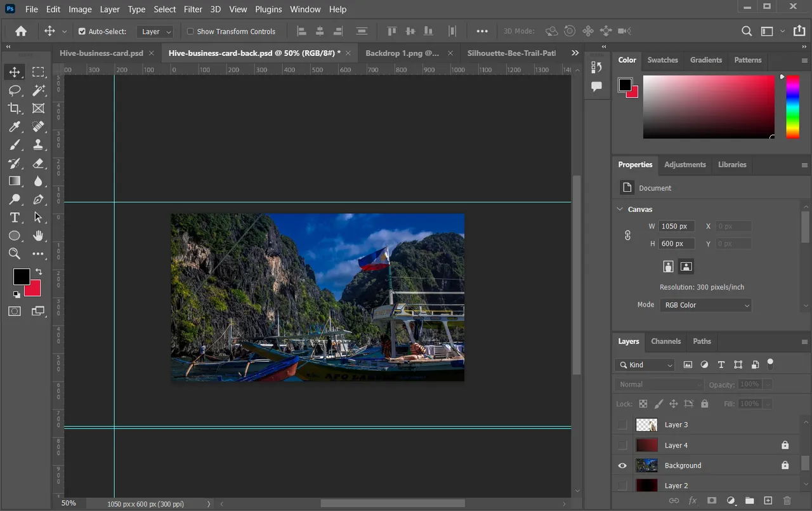Screen dimensions: 812x511
Task: Toggle Quick Mask mode
Action: point(15,311)
